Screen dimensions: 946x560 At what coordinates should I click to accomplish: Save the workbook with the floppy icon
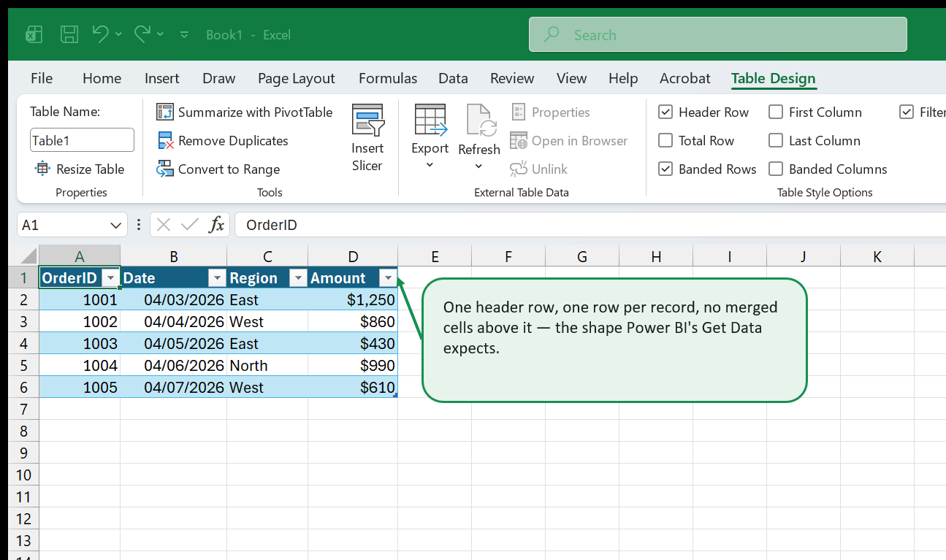[69, 34]
